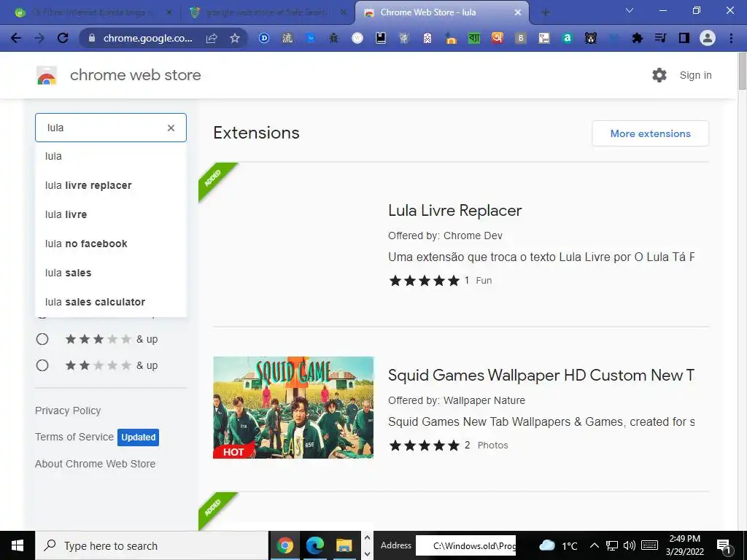
Task: Open the Privacy Policy link
Action: (x=68, y=411)
